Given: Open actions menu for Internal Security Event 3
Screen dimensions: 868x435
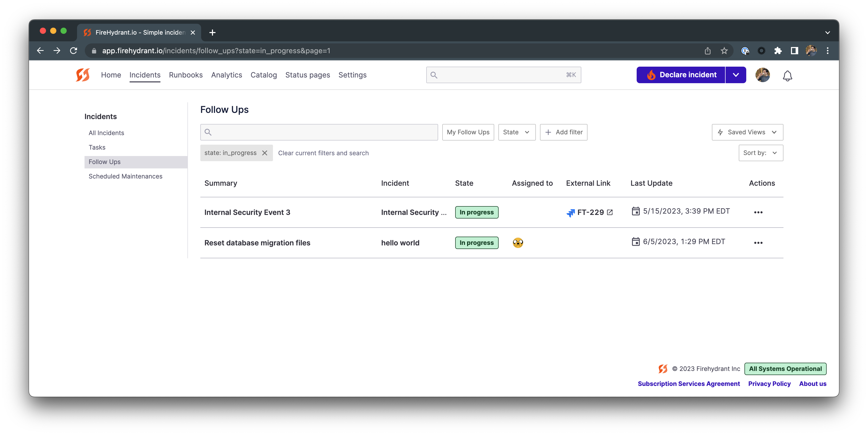Looking at the screenshot, I should point(758,212).
